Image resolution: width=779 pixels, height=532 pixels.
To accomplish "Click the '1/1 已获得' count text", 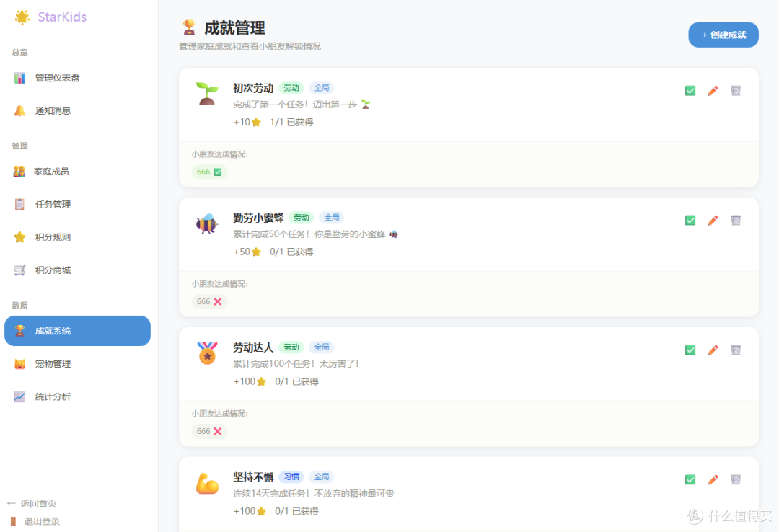I will 291,123.
